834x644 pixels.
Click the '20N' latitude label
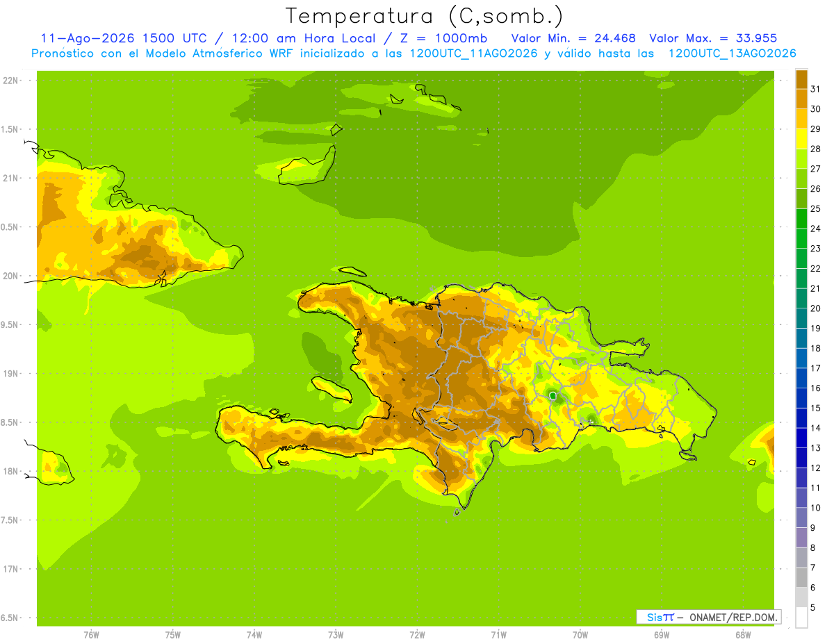pos(10,276)
